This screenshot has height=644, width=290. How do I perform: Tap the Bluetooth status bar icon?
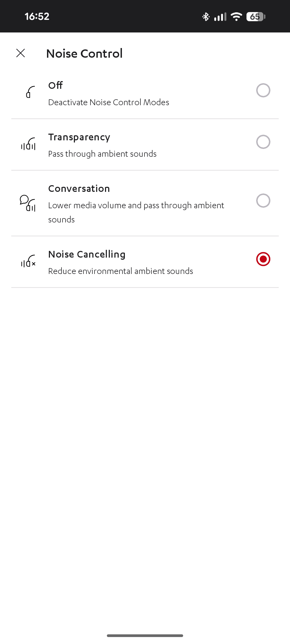tap(206, 17)
